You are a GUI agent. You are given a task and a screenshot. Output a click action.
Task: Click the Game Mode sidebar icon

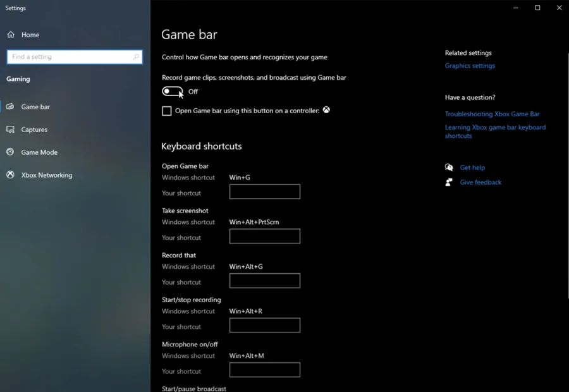[10, 152]
